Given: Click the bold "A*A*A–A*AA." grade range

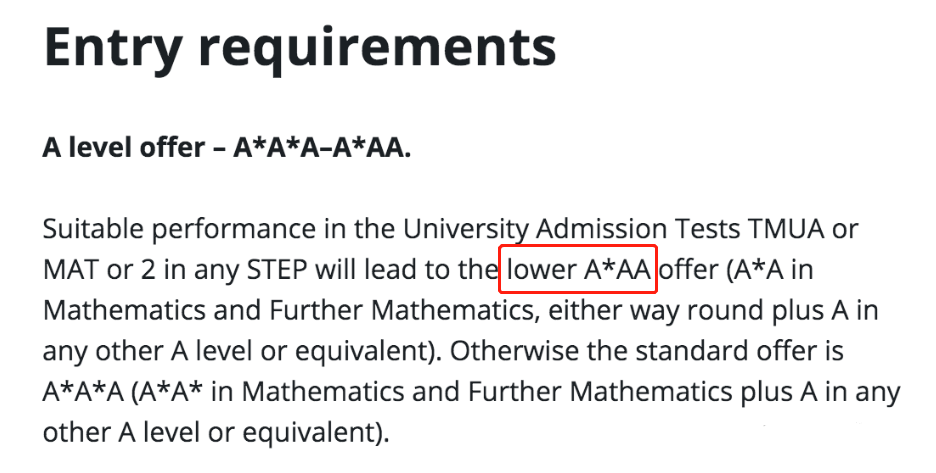Looking at the screenshot, I should 322,147.
